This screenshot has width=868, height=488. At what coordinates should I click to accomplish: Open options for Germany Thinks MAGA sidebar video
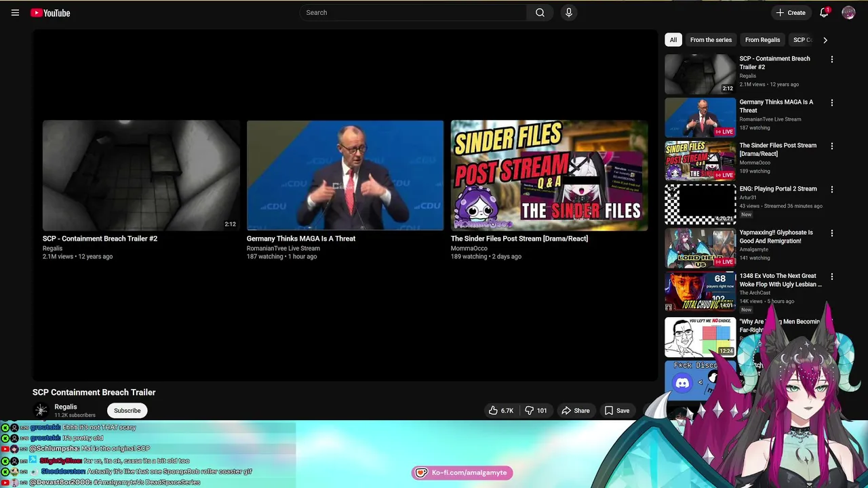pyautogui.click(x=832, y=102)
